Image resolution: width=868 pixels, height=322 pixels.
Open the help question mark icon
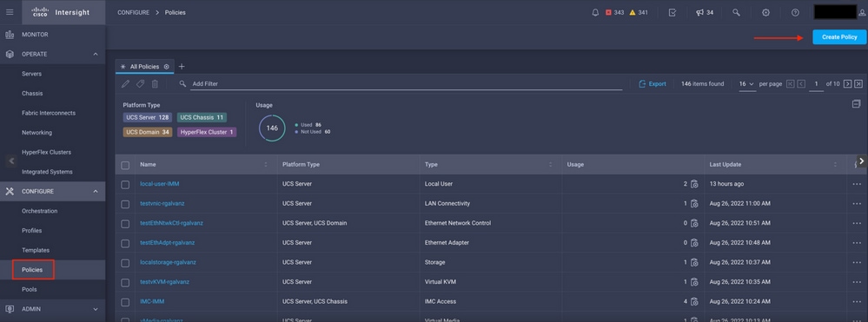796,13
